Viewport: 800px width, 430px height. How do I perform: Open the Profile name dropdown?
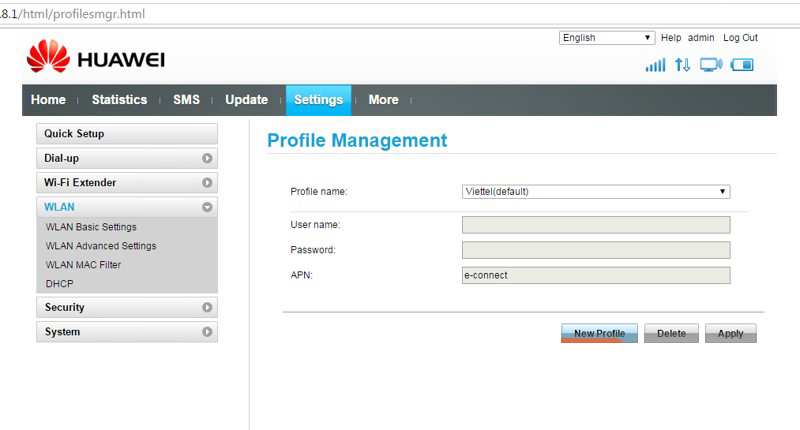point(595,192)
